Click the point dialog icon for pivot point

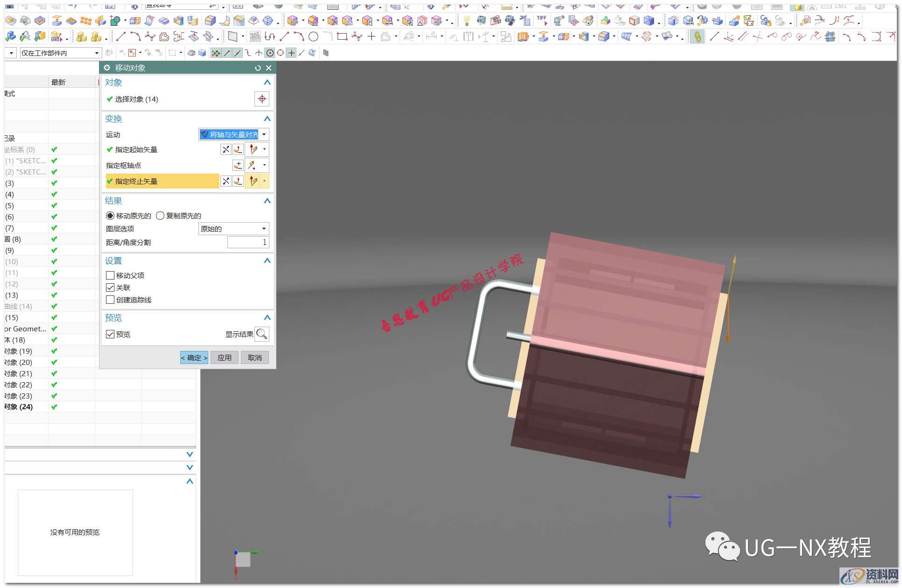tap(238, 165)
